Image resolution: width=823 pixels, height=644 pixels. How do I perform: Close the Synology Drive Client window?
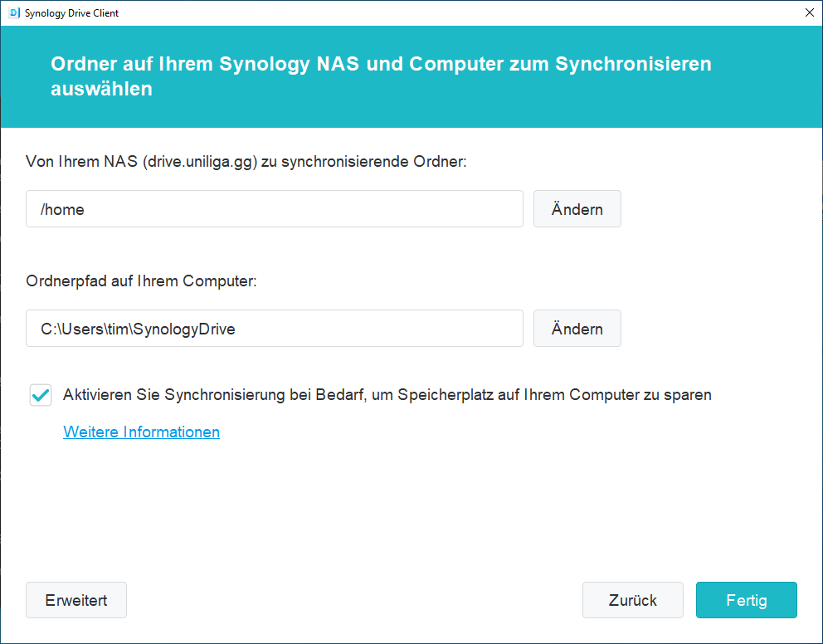(809, 13)
